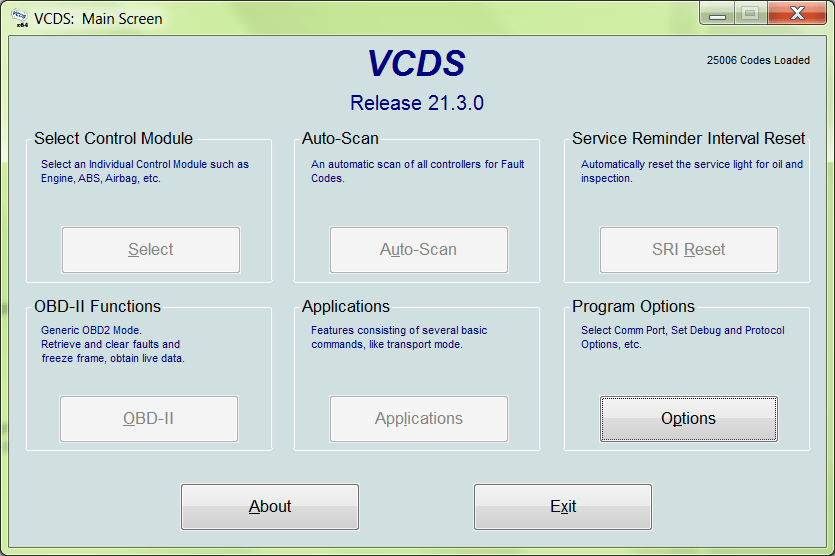The height and width of the screenshot is (556, 835).
Task: Show the About dialog
Action: click(x=269, y=506)
